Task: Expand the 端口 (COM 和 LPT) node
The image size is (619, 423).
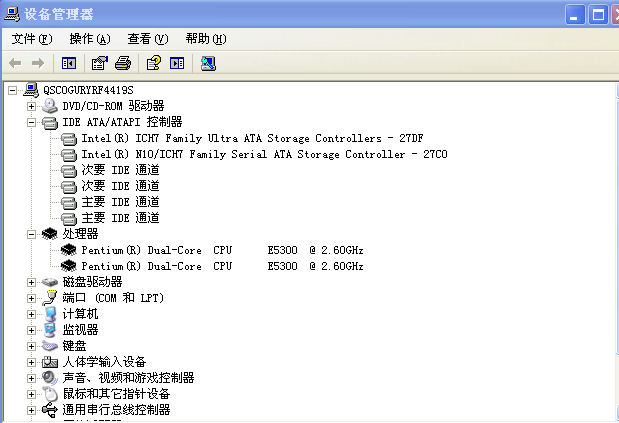Action: tap(32, 298)
